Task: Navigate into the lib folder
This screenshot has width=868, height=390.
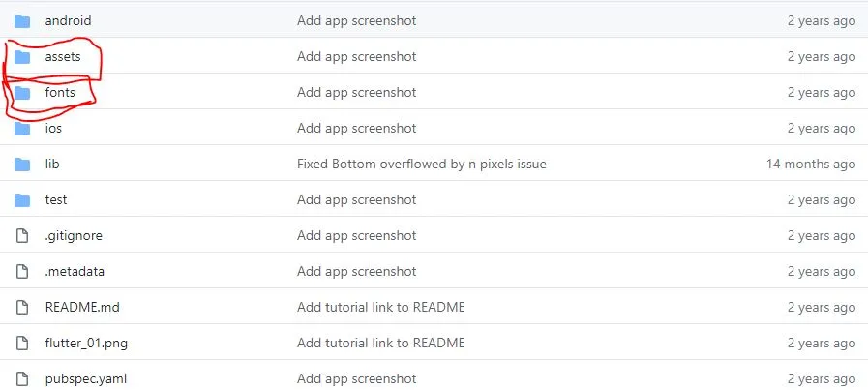Action: (x=52, y=164)
